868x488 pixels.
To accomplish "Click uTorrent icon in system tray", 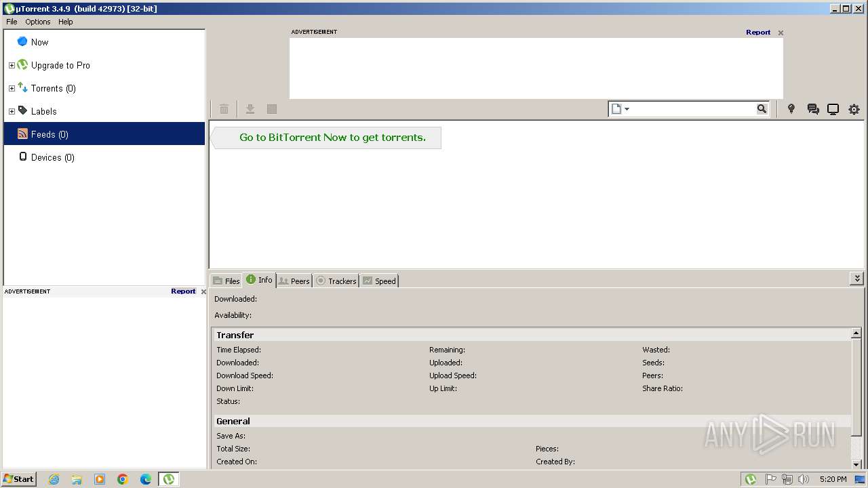I will point(751,479).
